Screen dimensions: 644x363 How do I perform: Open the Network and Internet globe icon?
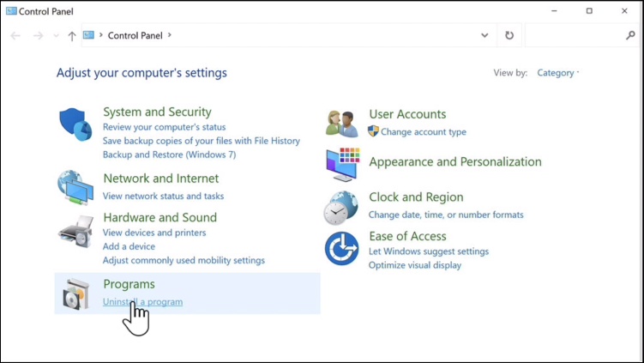pos(75,187)
